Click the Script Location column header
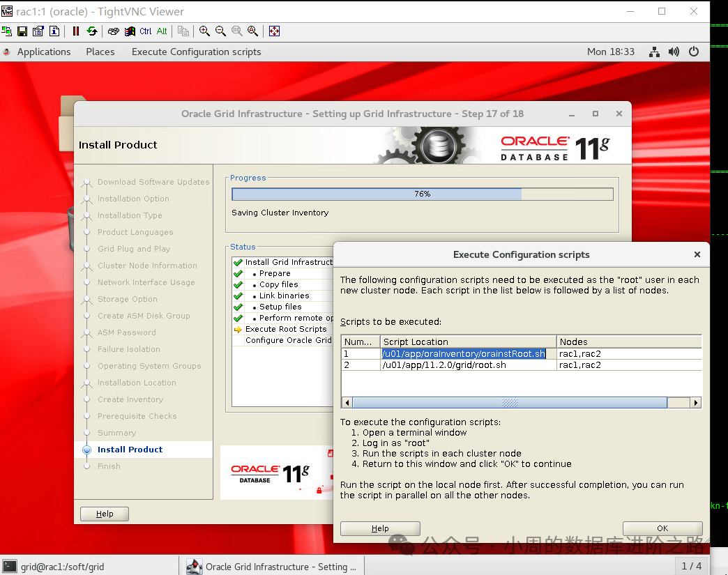The width and height of the screenshot is (728, 575). [469, 342]
